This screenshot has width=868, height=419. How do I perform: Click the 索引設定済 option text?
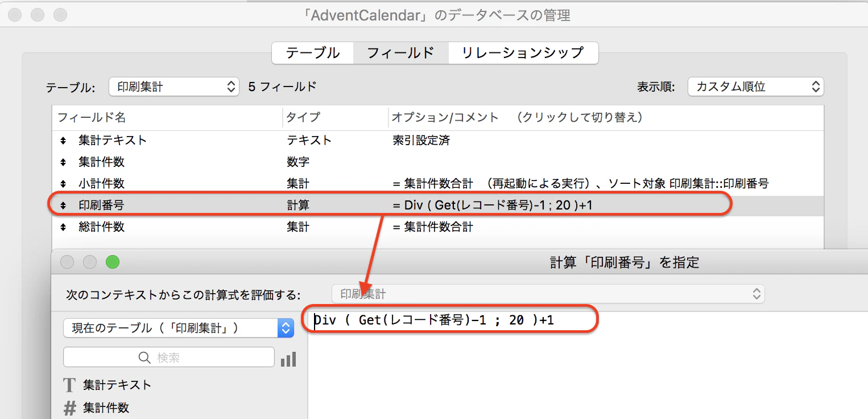pyautogui.click(x=421, y=140)
